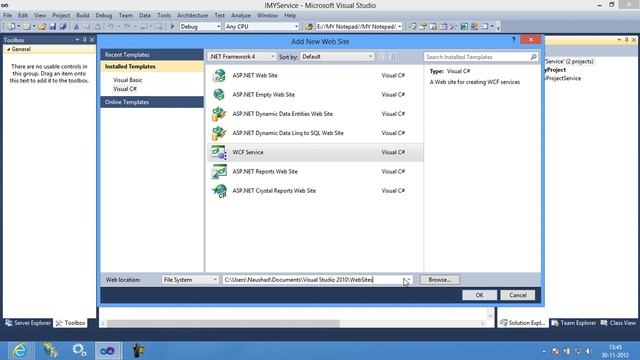Open the E://MY Notepad find combo box
Image resolution: width=640 pixels, height=360 pixels.
(x=359, y=27)
